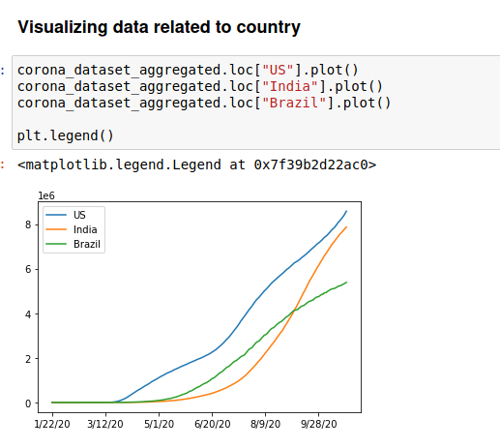Screen dimensions: 500x448
Task: Click the code line plotting "India"
Action: click(200, 86)
